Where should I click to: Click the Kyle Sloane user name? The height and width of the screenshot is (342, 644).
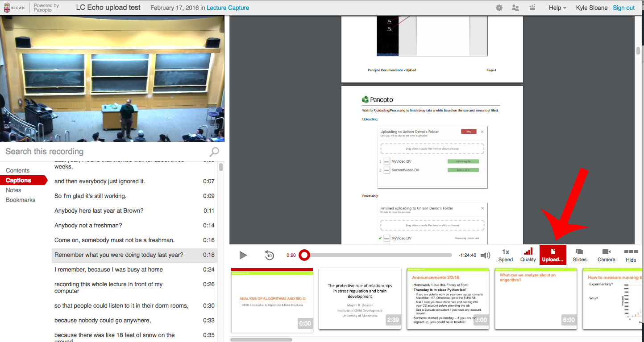(592, 8)
